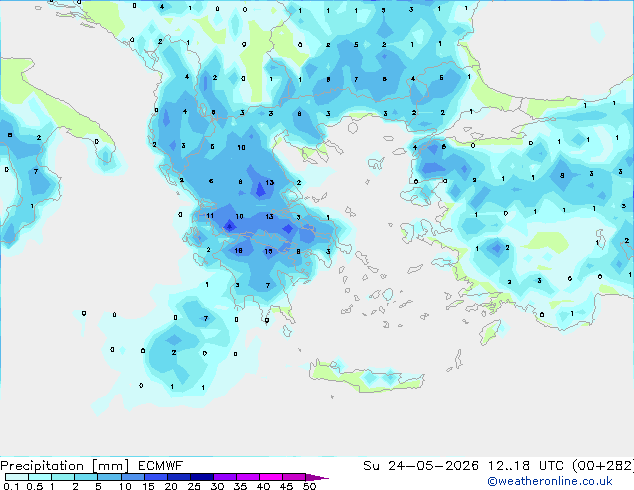634x490 pixels.
Task: Click the legend swatch between 30 and 35
Action: pyautogui.click(x=225, y=477)
